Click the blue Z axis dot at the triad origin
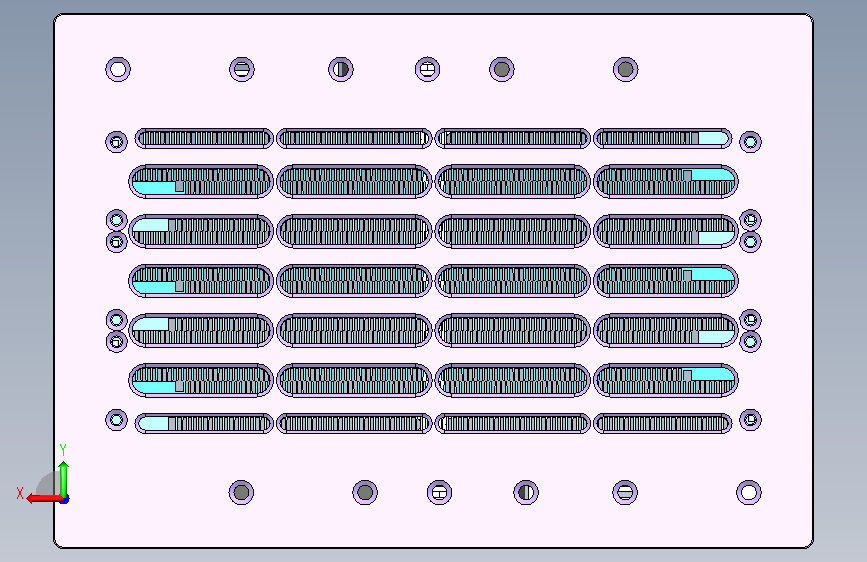Screen dimensions: 867x562 (65, 500)
